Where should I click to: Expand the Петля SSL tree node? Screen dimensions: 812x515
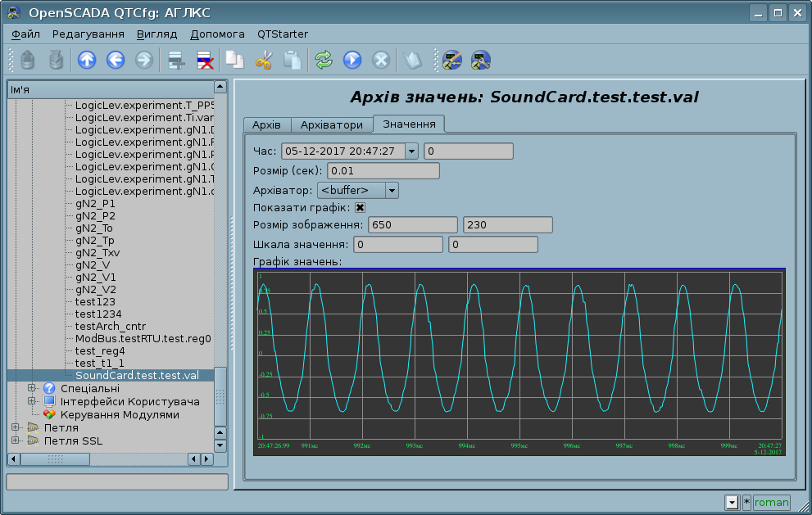point(15,440)
